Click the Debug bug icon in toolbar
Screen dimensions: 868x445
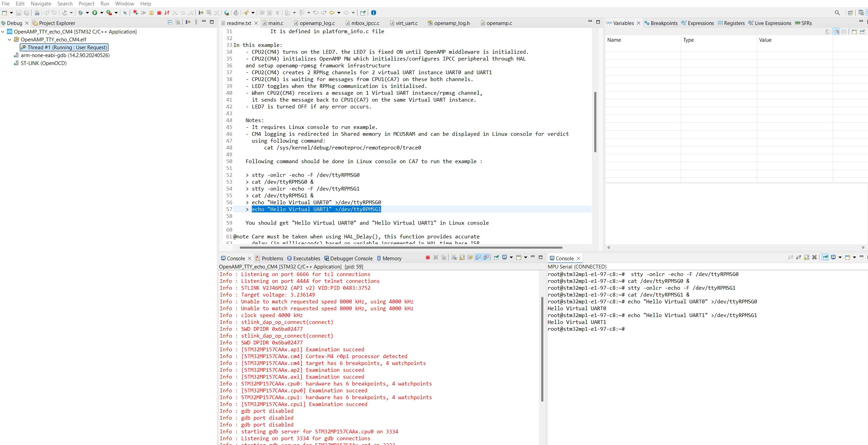tap(80, 13)
